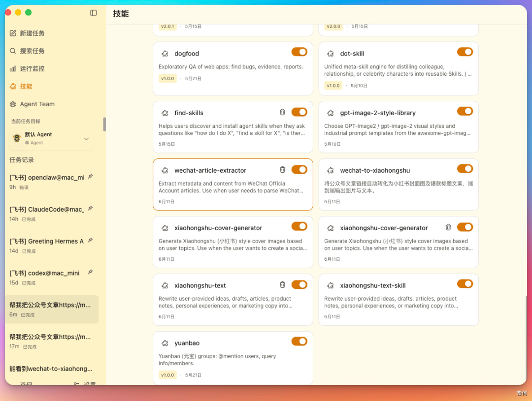Click the 任务记录 section header
Viewport: 532px width, 401px height.
coord(22,160)
